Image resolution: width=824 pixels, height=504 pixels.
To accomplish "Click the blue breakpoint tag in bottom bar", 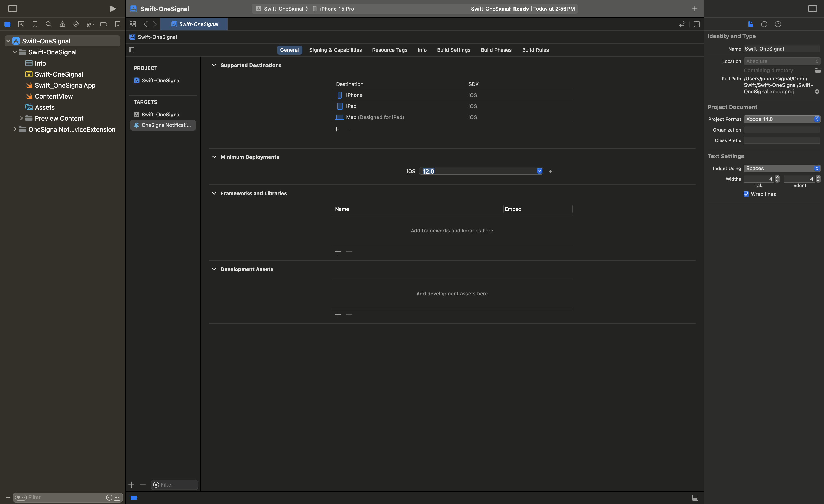I will (x=134, y=498).
